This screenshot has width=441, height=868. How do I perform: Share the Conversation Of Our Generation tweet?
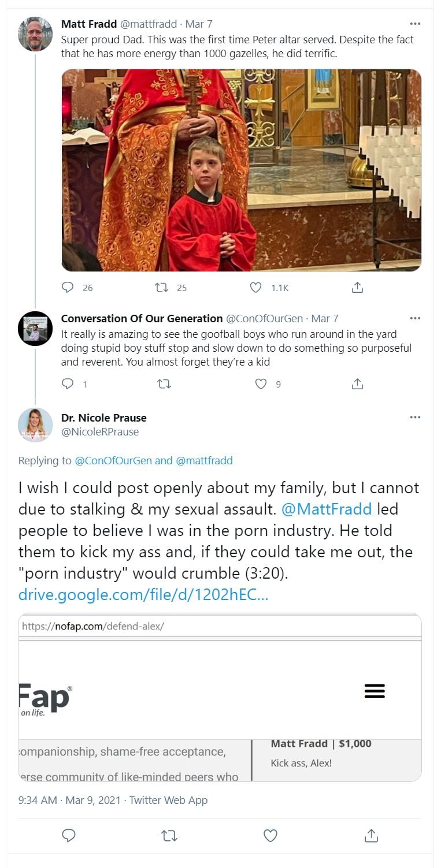click(358, 383)
